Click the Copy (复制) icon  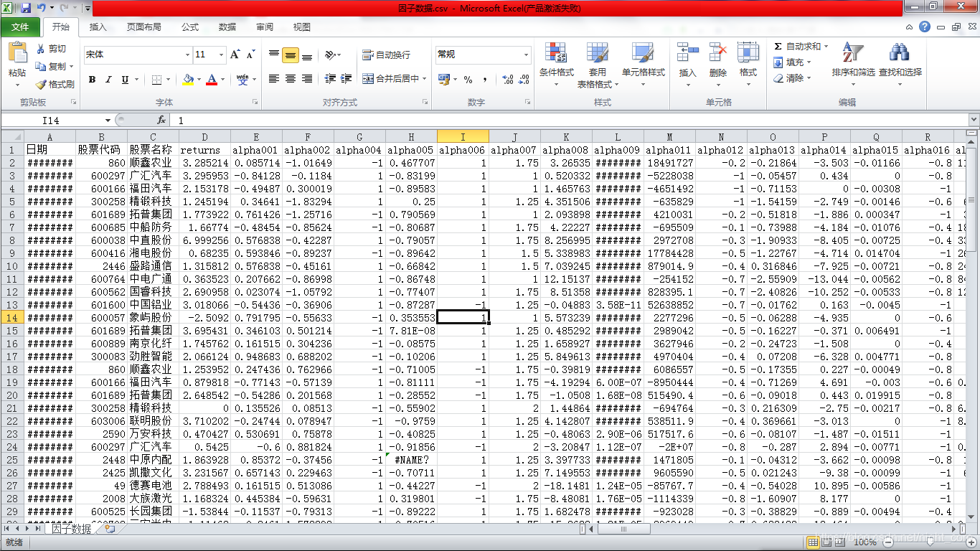42,66
